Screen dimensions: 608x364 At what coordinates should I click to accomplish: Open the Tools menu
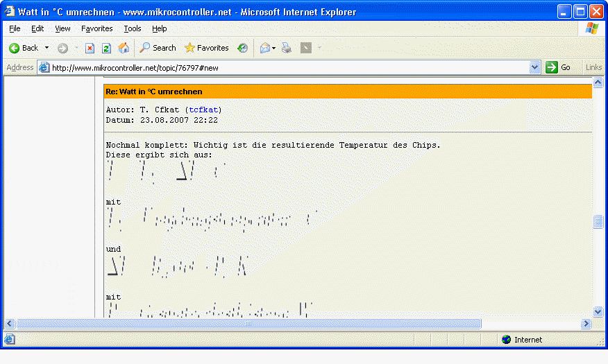[133, 28]
